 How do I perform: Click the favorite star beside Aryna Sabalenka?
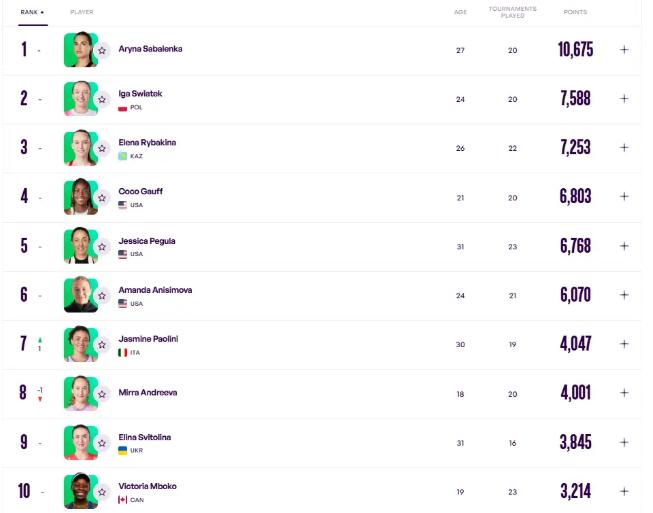(x=101, y=50)
